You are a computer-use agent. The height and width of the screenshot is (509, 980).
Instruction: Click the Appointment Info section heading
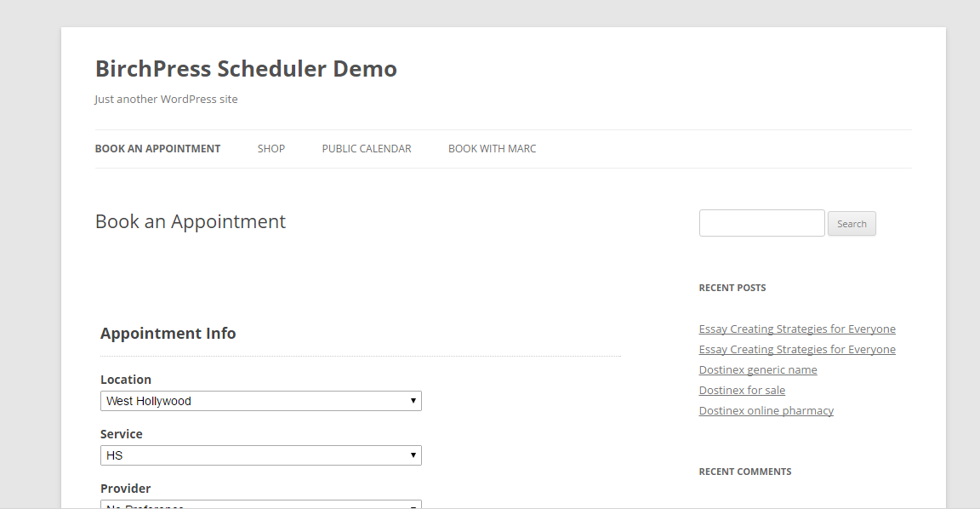[x=168, y=334]
